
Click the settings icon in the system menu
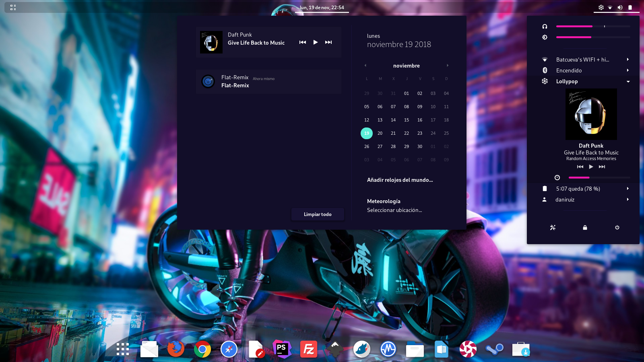pyautogui.click(x=553, y=227)
